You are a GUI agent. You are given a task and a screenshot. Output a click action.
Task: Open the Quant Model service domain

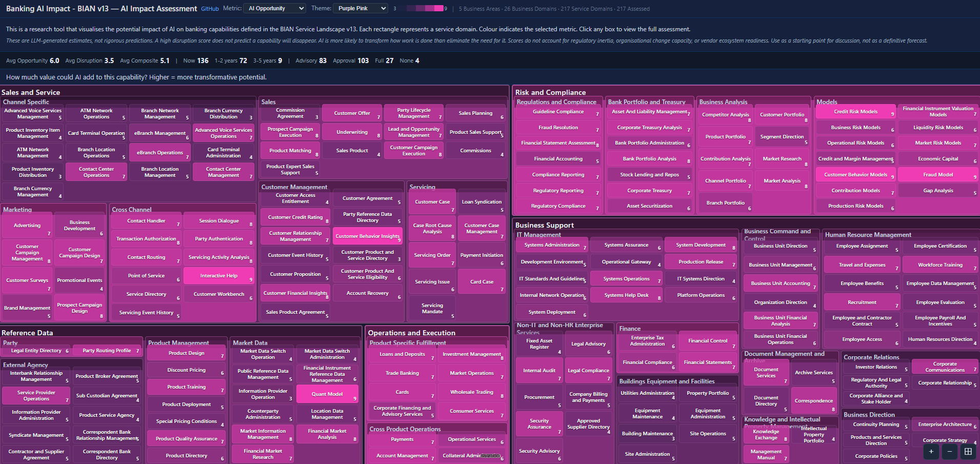point(327,394)
